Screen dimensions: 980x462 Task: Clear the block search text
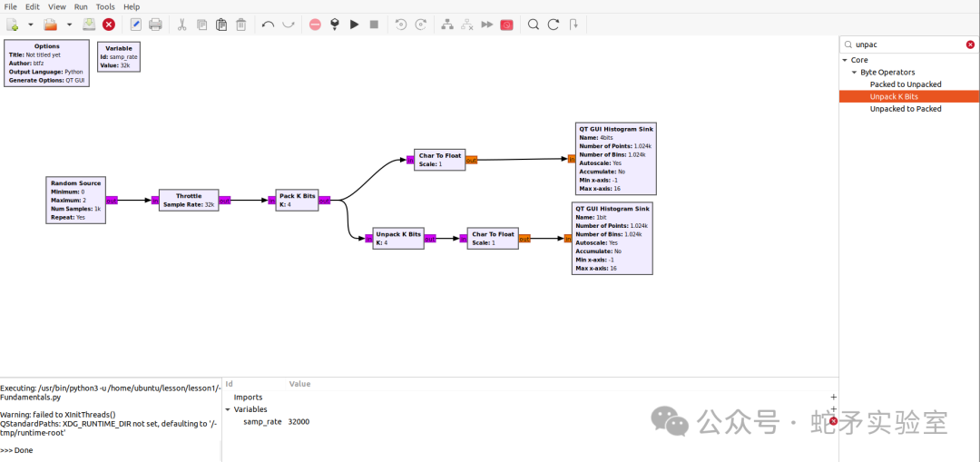coord(970,44)
